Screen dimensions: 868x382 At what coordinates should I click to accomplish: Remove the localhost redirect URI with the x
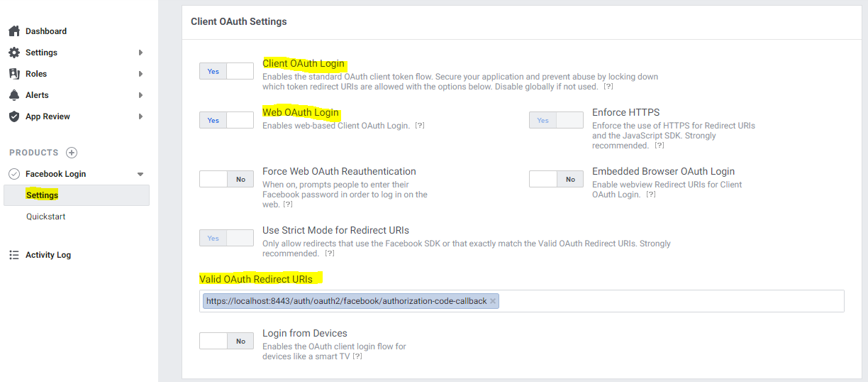click(493, 301)
